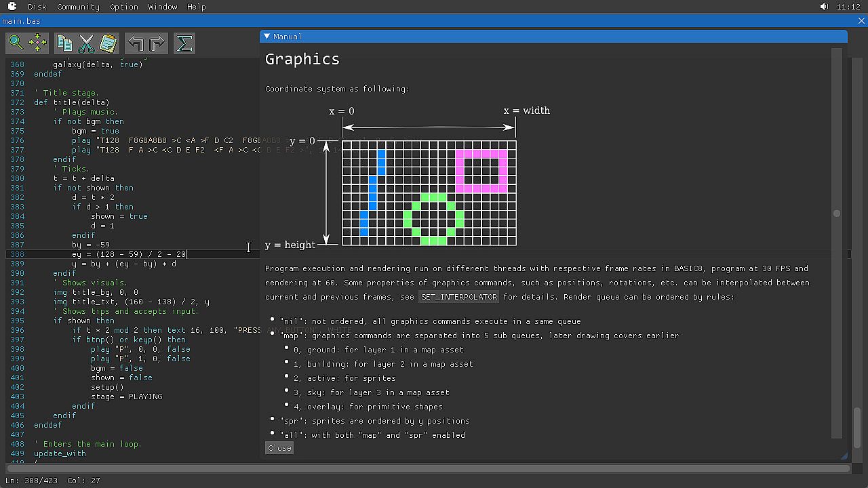Click the Redo arrow icon
The height and width of the screenshot is (488, 868).
coord(157,43)
